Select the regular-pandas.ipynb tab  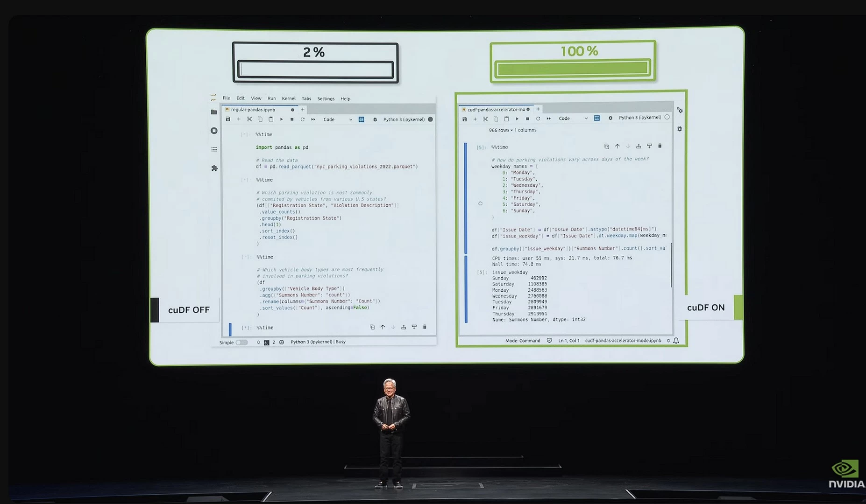tap(253, 110)
